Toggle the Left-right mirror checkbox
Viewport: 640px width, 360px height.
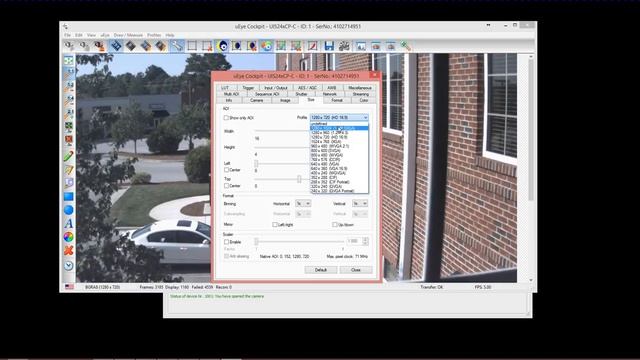click(275, 224)
